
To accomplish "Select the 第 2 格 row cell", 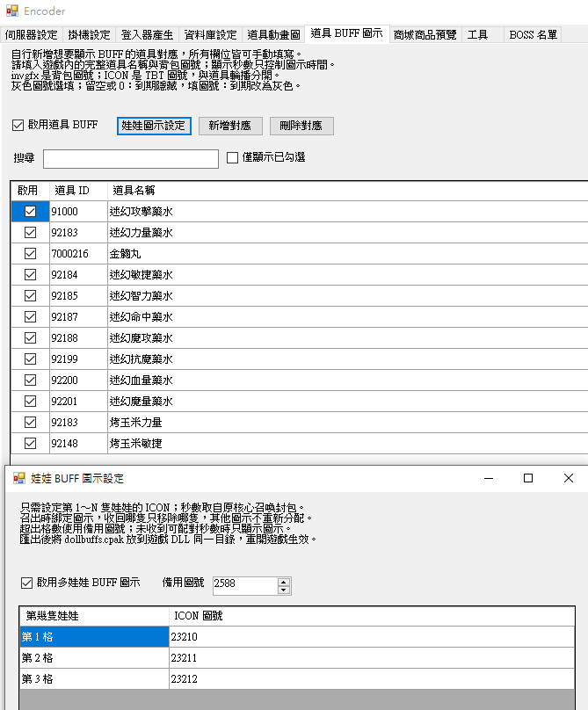I will click(x=94, y=657).
